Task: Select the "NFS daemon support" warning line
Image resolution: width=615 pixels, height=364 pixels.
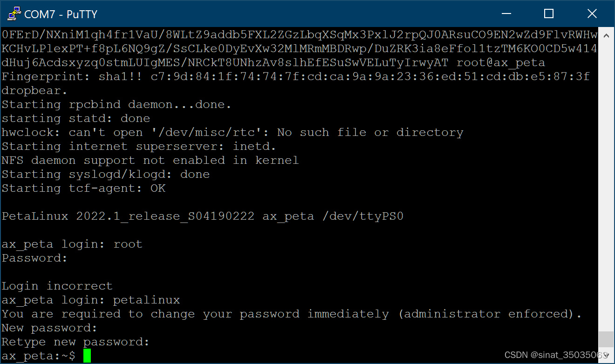Action: click(x=149, y=160)
